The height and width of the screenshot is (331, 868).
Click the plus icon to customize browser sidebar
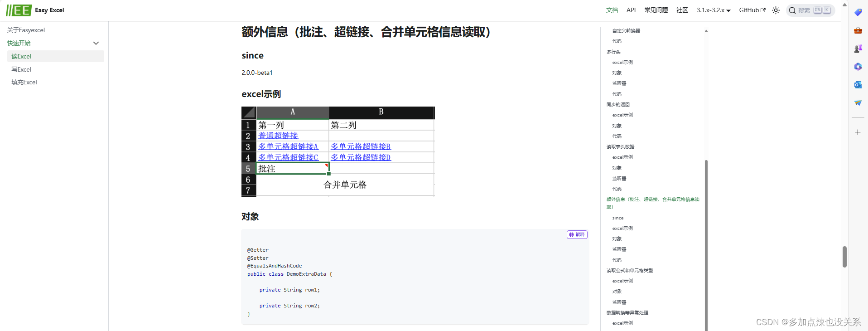858,132
